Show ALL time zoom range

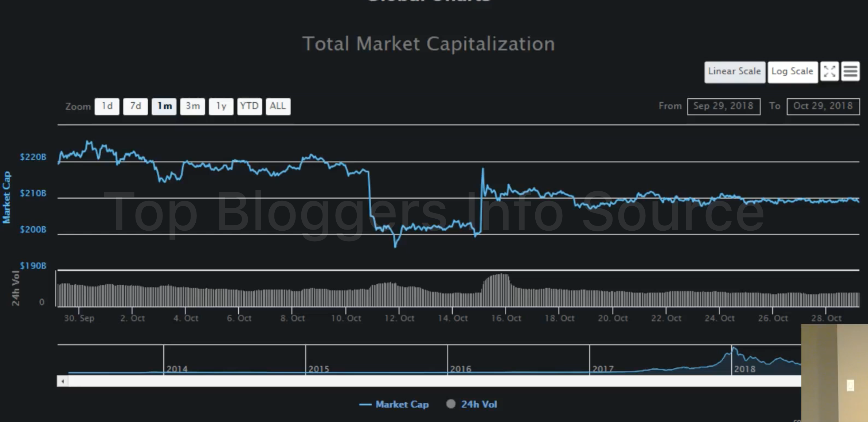point(278,106)
